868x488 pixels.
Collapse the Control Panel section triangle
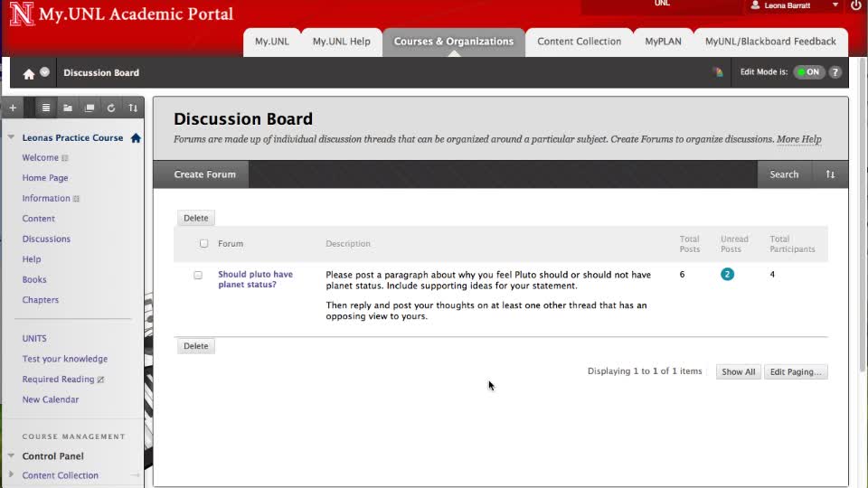tap(11, 455)
